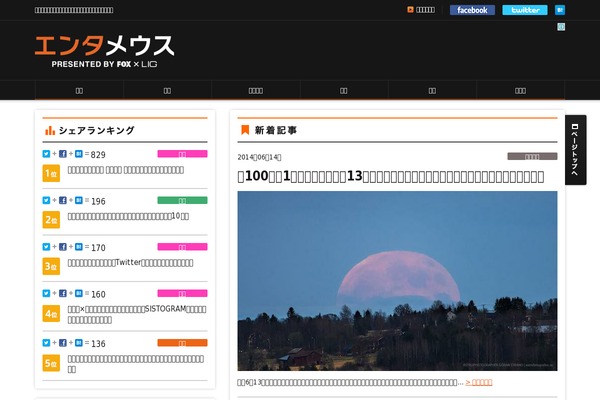Click the pink moon article photo
Image resolution: width=600 pixels, height=400 pixels.
click(397, 281)
